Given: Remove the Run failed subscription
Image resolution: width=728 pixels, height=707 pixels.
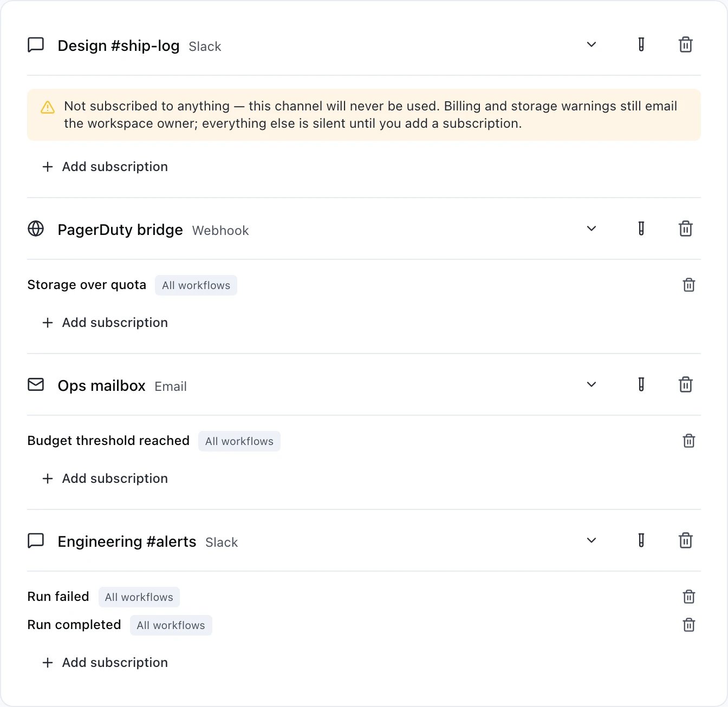Looking at the screenshot, I should coord(689,597).
